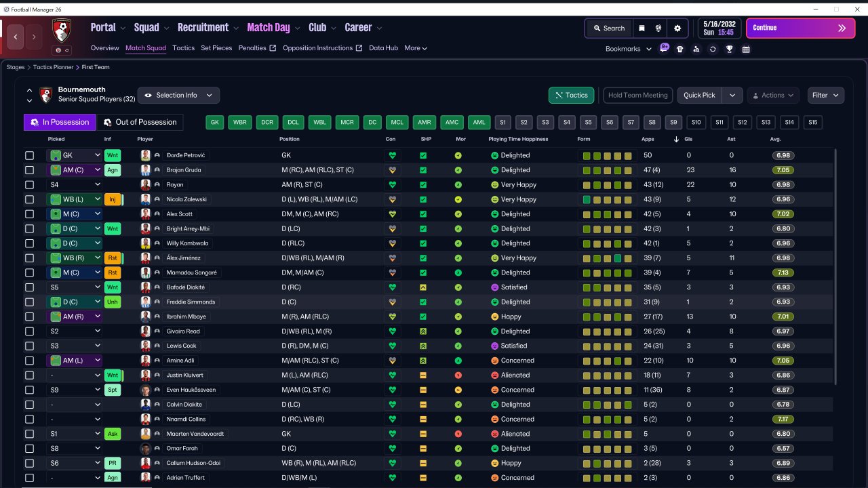
Task: Click the Continue button
Action: (801, 28)
